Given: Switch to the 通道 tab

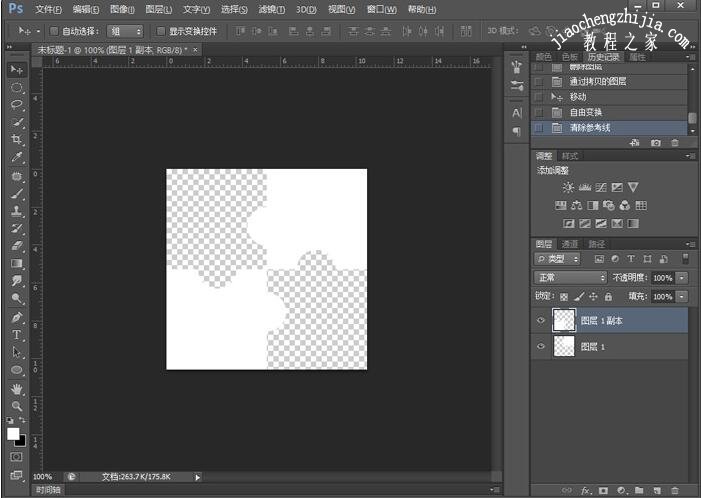Looking at the screenshot, I should 569,244.
